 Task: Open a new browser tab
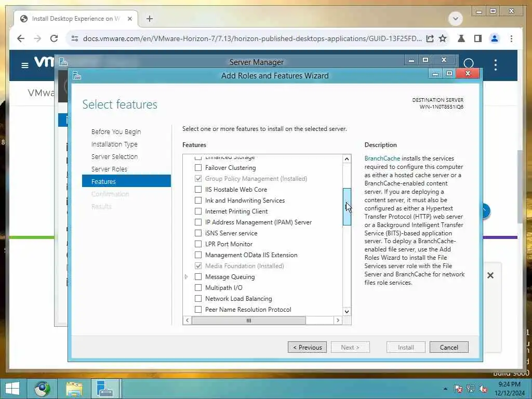(149, 19)
